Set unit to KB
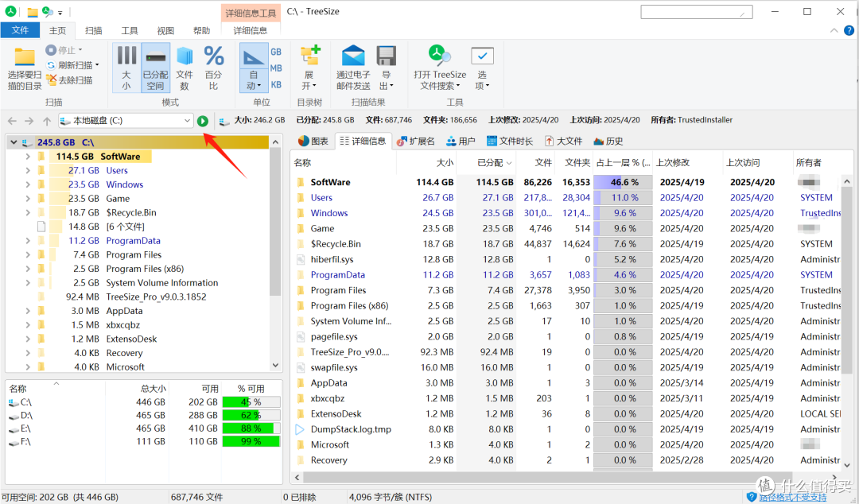This screenshot has width=859, height=504. [276, 84]
